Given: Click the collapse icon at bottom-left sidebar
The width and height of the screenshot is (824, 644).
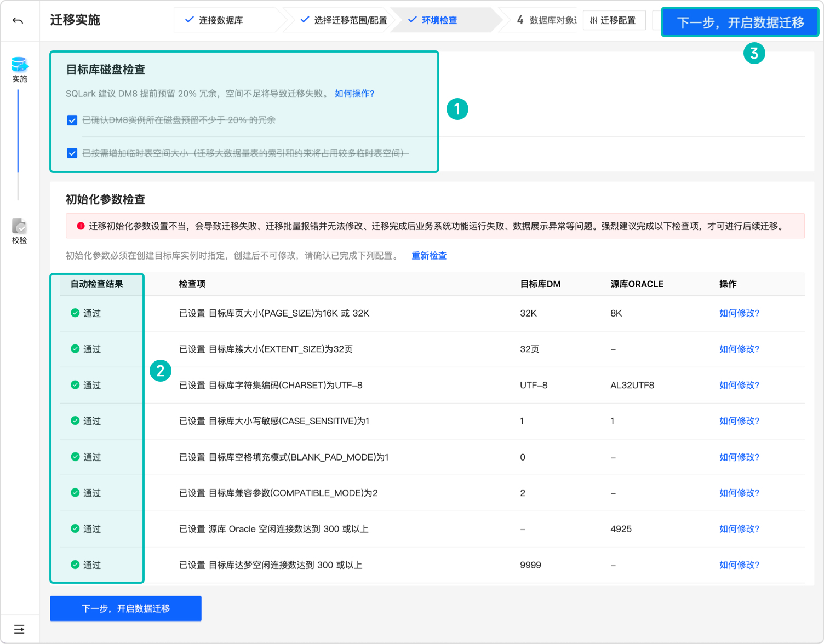Looking at the screenshot, I should point(19,629).
